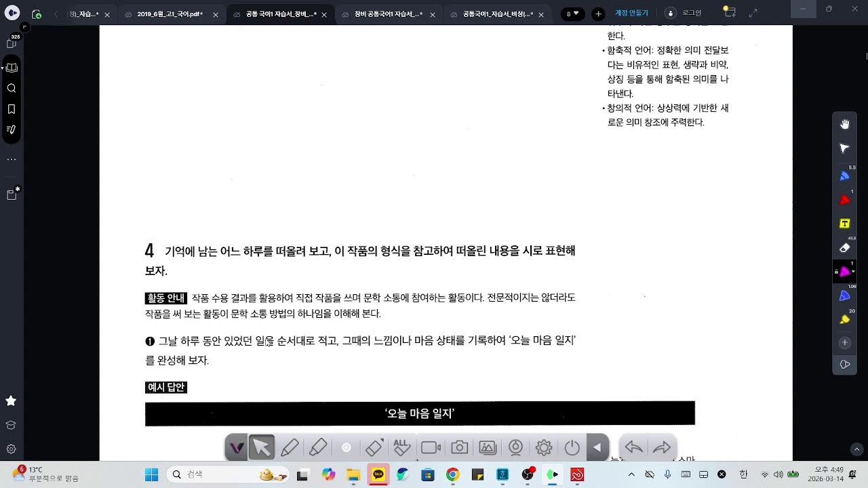Open the clipboard notes icon
The width and height of the screenshot is (868, 488).
(12, 195)
